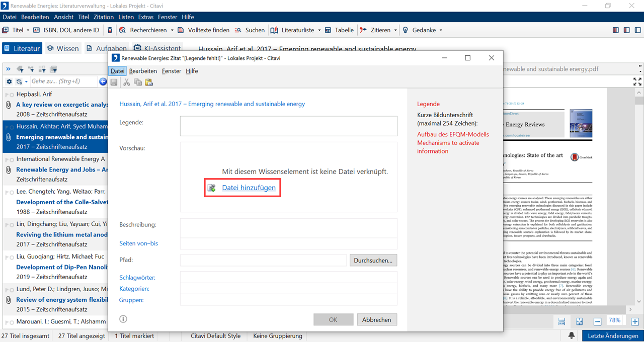
Task: Open the Bearbeiten menu in the dialog
Action: [x=143, y=71]
